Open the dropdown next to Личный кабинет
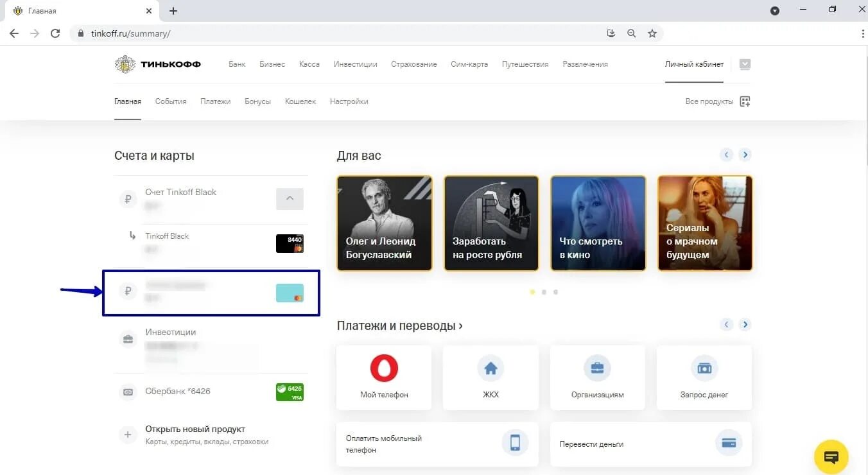Image resolution: width=868 pixels, height=475 pixels. (745, 64)
